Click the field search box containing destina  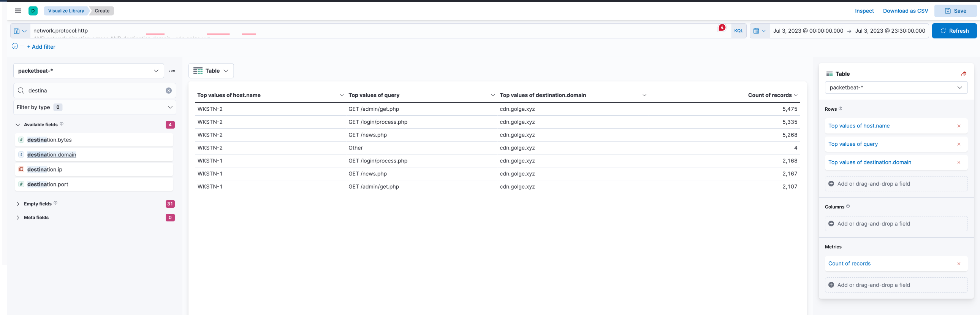(x=95, y=91)
